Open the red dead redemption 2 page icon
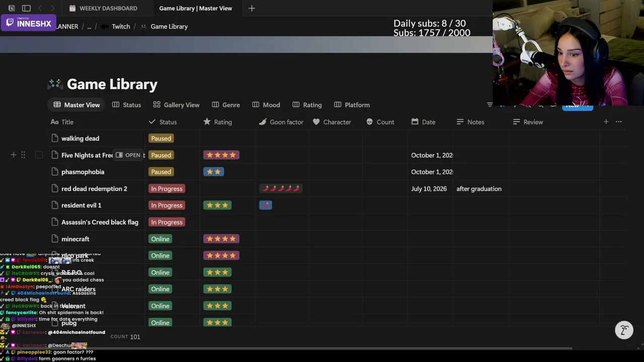The width and height of the screenshot is (644, 362). (55, 189)
